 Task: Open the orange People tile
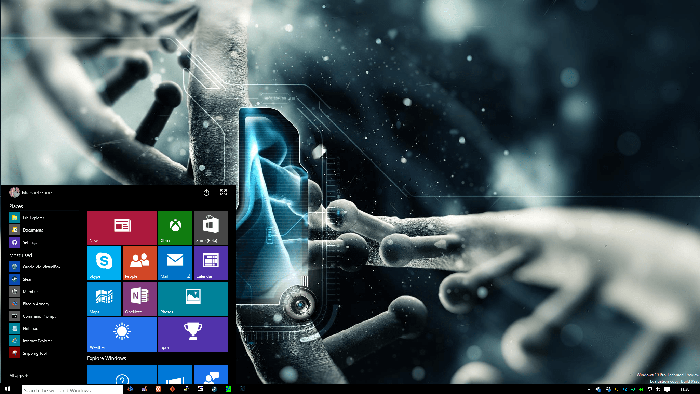pyautogui.click(x=140, y=263)
